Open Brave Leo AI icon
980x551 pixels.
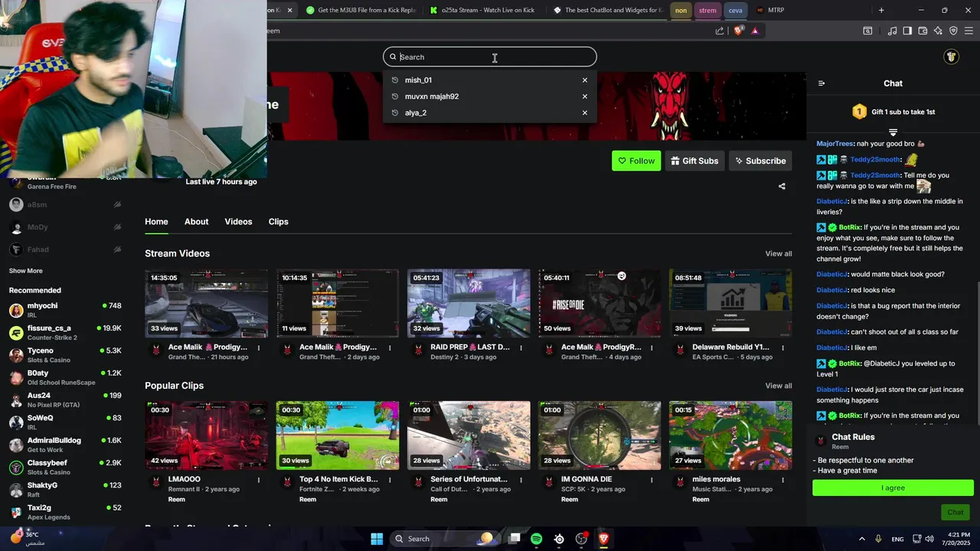pos(938,31)
